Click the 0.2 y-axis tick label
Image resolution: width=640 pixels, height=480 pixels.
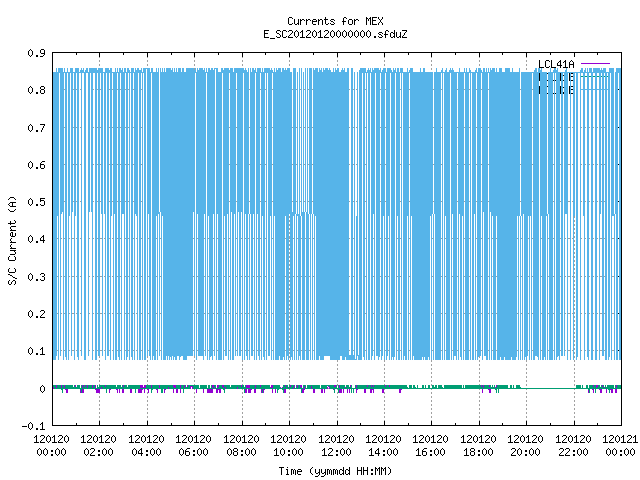[36, 314]
